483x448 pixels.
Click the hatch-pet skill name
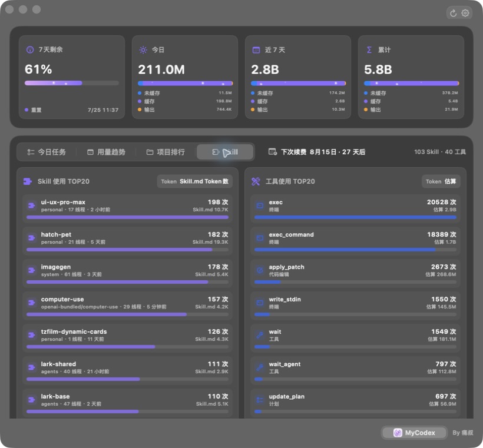[56, 234]
